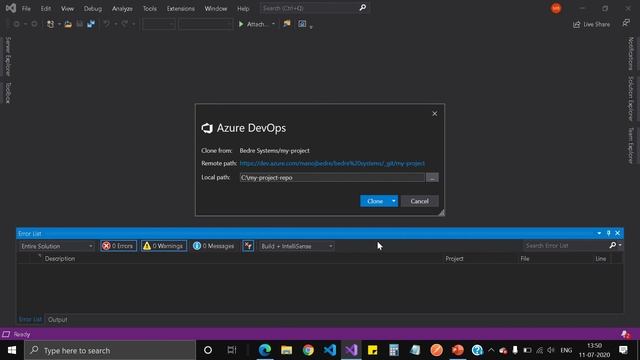
Task: Click the search magnifier in title bar
Action: pos(362,8)
